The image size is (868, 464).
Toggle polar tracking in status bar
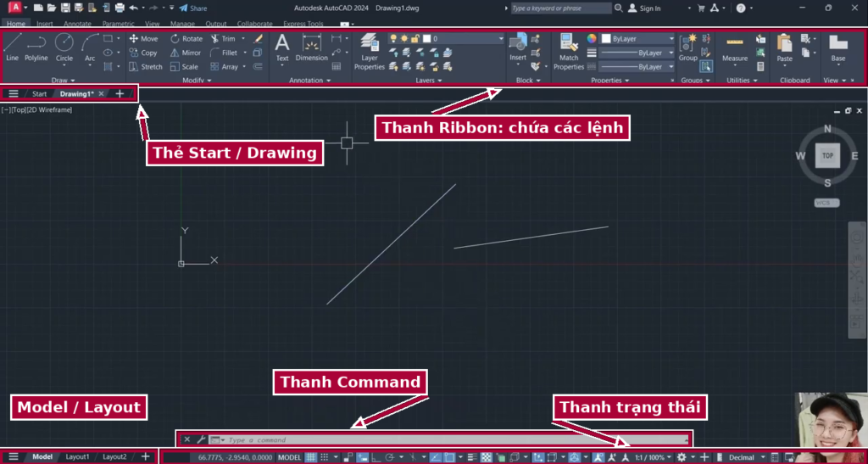(x=390, y=457)
